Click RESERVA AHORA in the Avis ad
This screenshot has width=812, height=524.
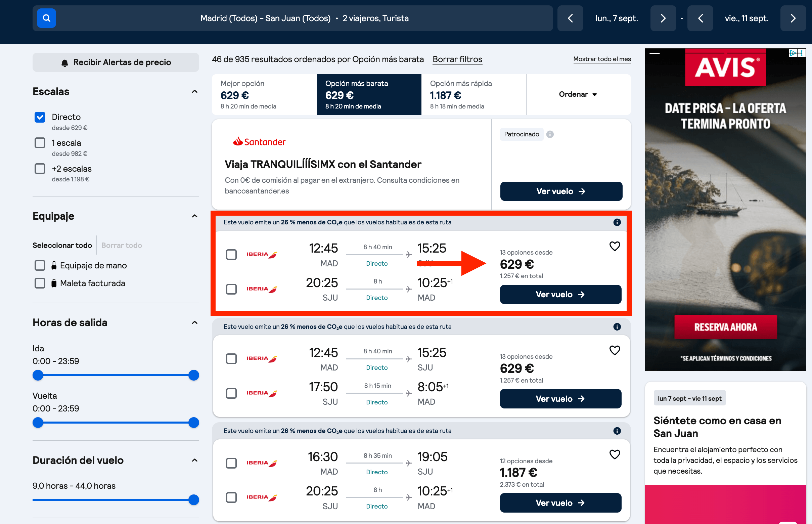(725, 327)
